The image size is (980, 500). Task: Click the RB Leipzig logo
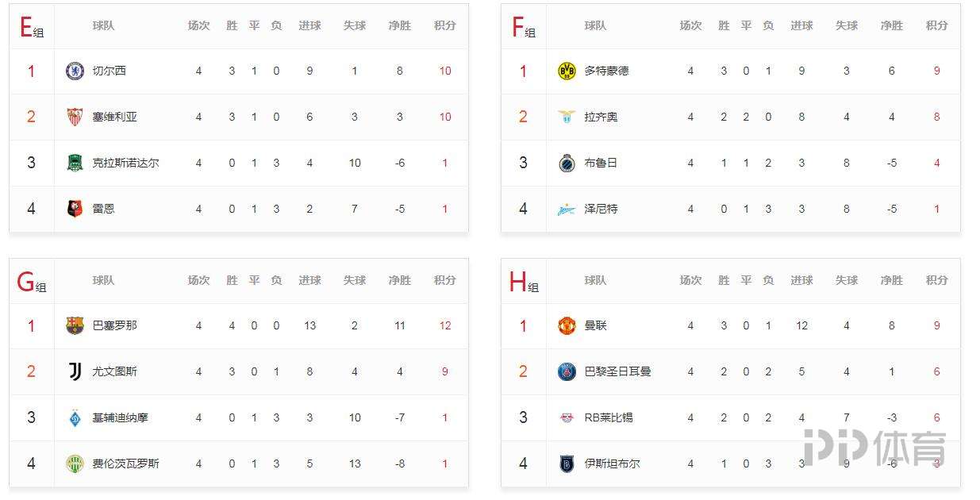566,417
